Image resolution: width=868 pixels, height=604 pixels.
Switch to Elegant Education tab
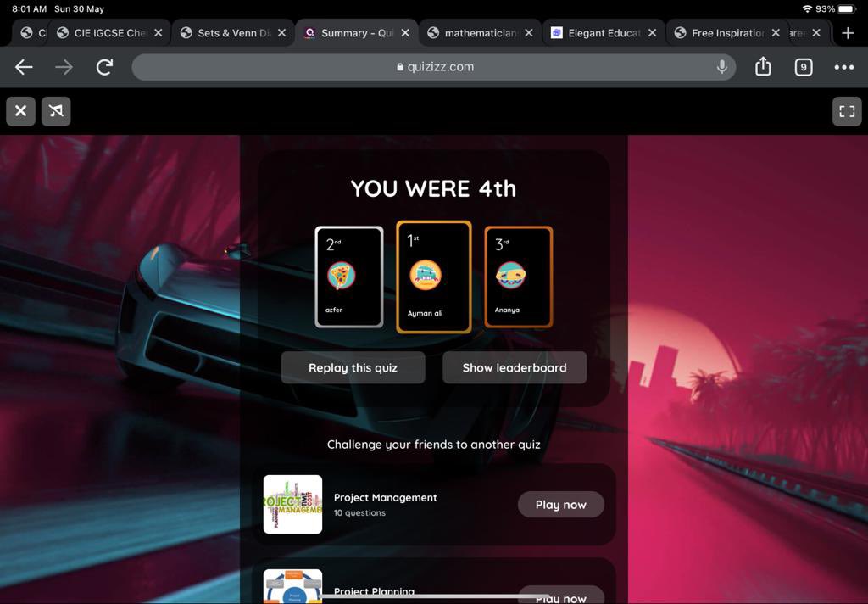[x=604, y=33]
